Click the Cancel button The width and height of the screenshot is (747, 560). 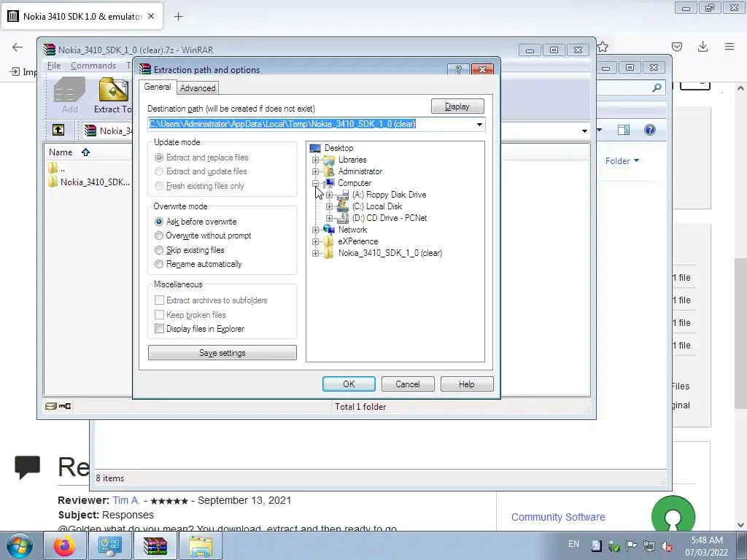408,384
